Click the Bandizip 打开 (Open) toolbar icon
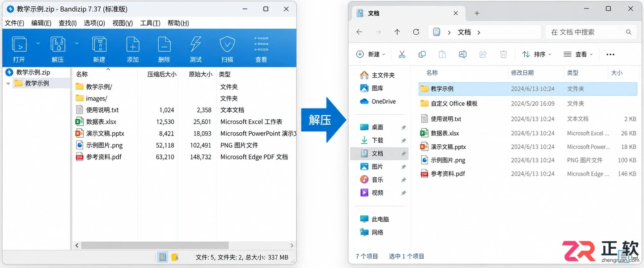 click(x=19, y=45)
